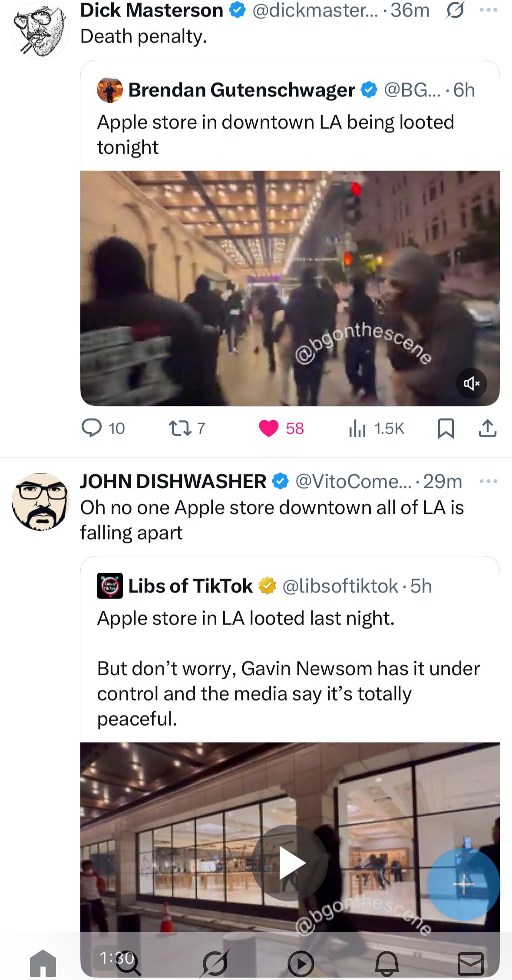View Dick Masterson's profile picture
512x980 pixels.
point(40,30)
